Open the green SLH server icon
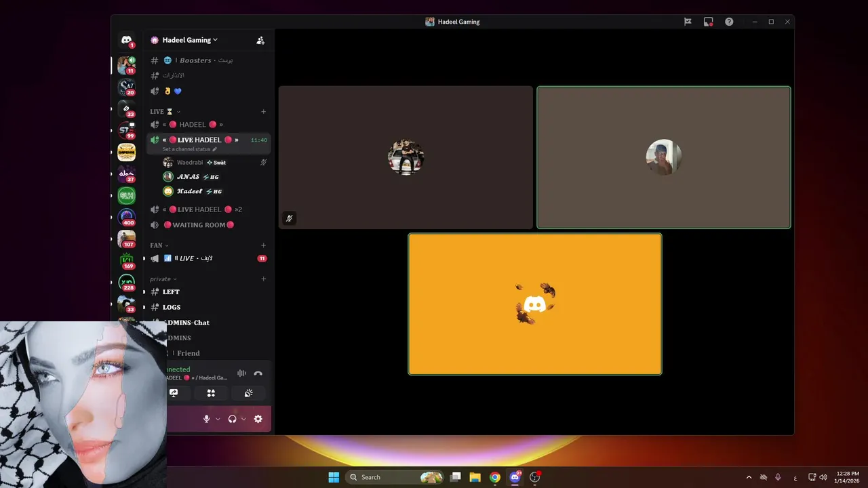The image size is (868, 488). tap(126, 196)
